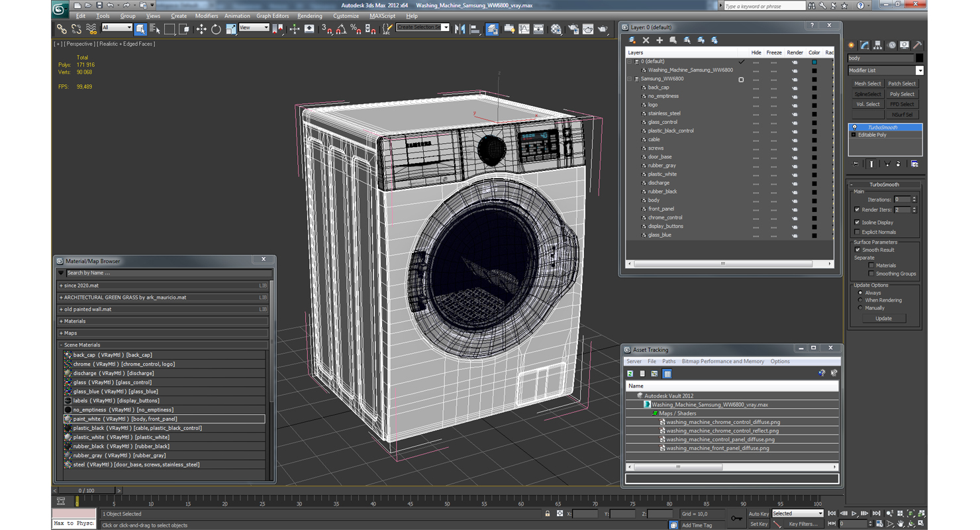
Task: Click the Poly Select button
Action: click(902, 94)
